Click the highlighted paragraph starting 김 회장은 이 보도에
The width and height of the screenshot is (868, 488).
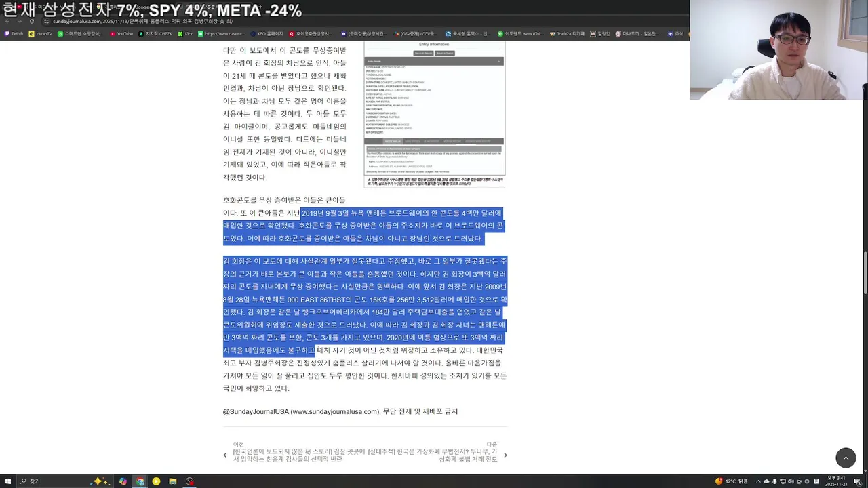tap(365, 306)
